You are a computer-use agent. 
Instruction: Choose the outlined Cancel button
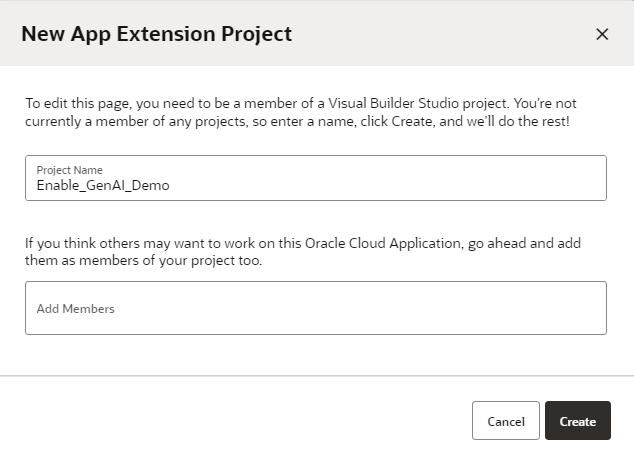pyautogui.click(x=505, y=421)
